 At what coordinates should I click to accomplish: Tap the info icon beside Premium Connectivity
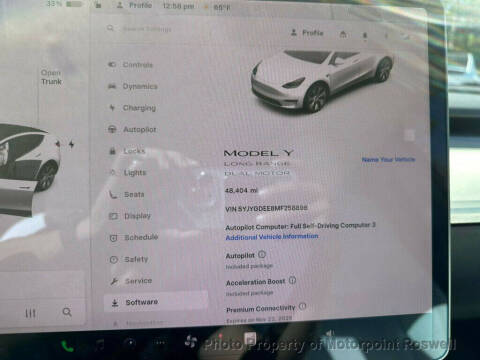coord(302,306)
